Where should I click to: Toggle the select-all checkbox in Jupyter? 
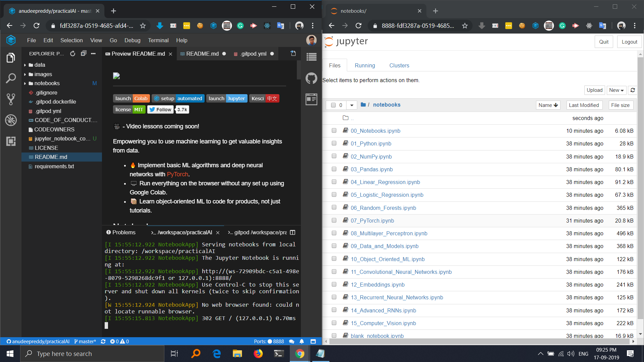click(333, 105)
